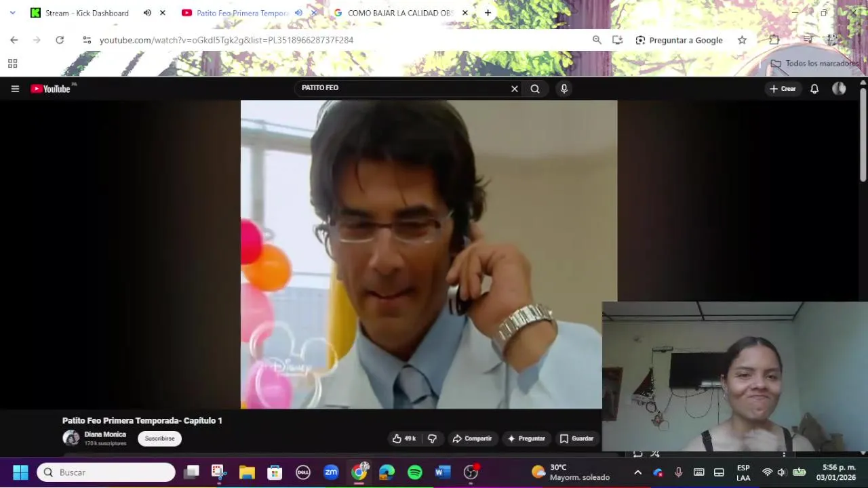The width and height of the screenshot is (868, 488).
Task: Install app icon in address bar
Action: click(x=617, y=40)
